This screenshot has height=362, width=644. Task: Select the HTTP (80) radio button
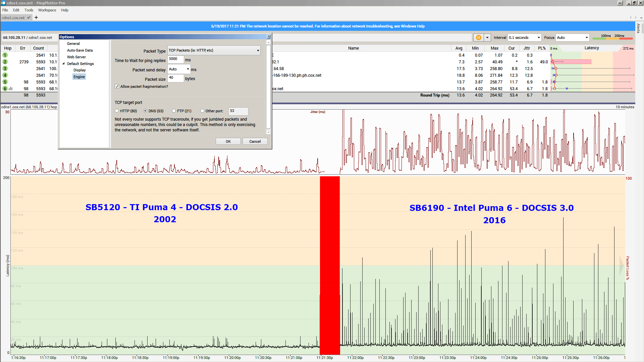(x=117, y=111)
